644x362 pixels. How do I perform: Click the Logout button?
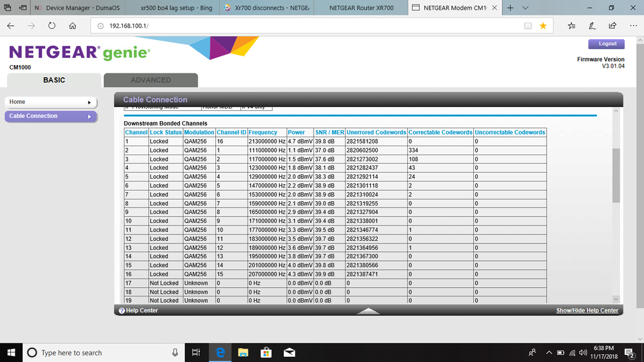607,44
